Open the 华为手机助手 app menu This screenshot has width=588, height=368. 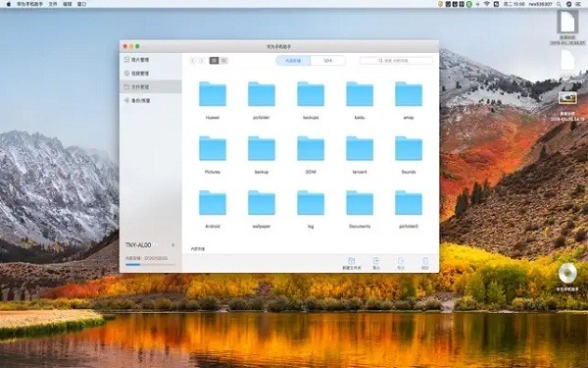29,4
